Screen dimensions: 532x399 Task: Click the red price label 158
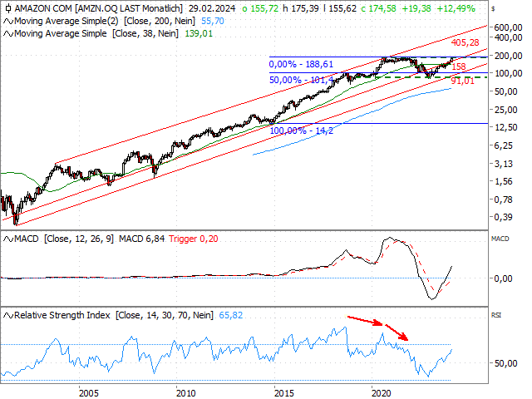pos(459,66)
